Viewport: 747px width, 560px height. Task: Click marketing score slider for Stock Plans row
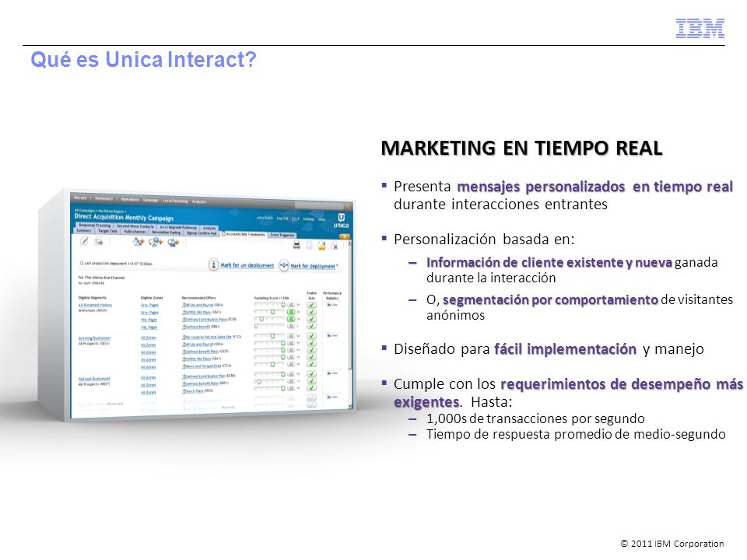point(270,388)
